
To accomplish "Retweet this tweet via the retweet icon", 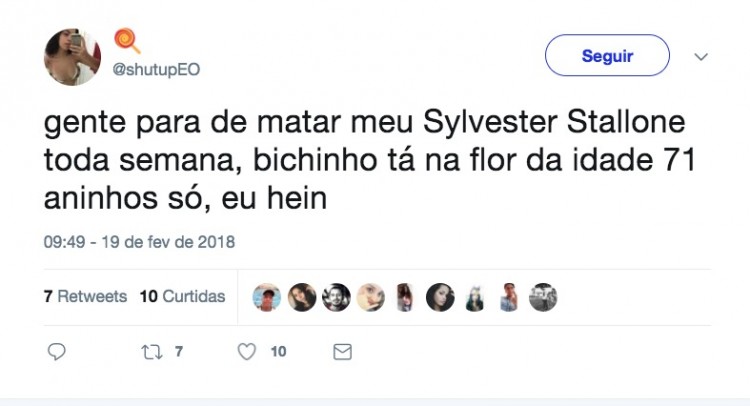I will 151,352.
